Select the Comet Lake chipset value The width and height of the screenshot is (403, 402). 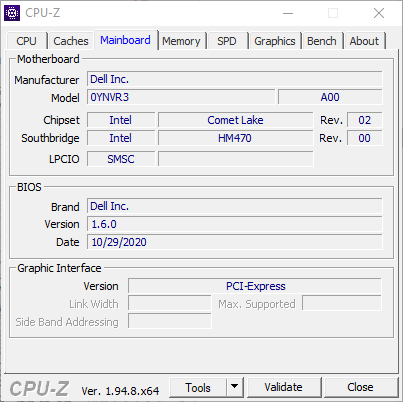236,120
